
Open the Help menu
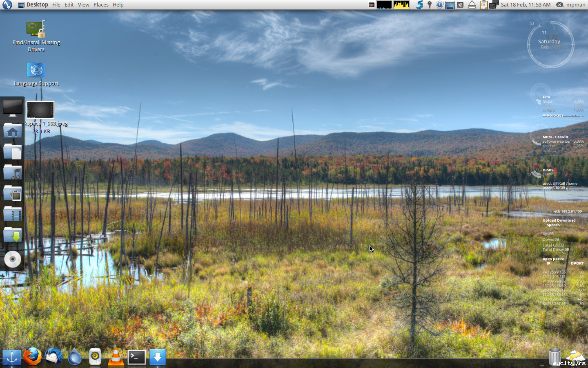pos(118,5)
